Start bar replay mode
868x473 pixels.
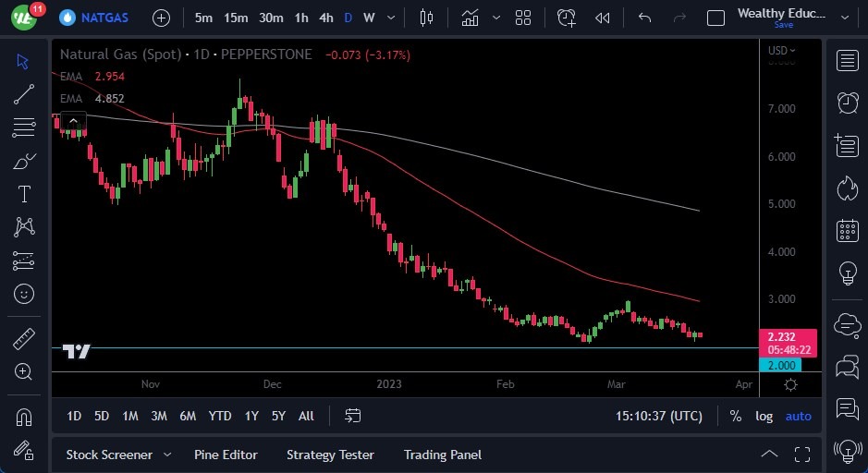tap(603, 18)
